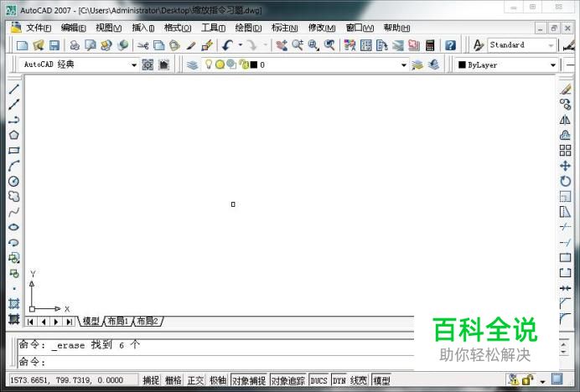This screenshot has width=580, height=392.
Task: Select the Construction Line tool
Action: click(x=13, y=105)
